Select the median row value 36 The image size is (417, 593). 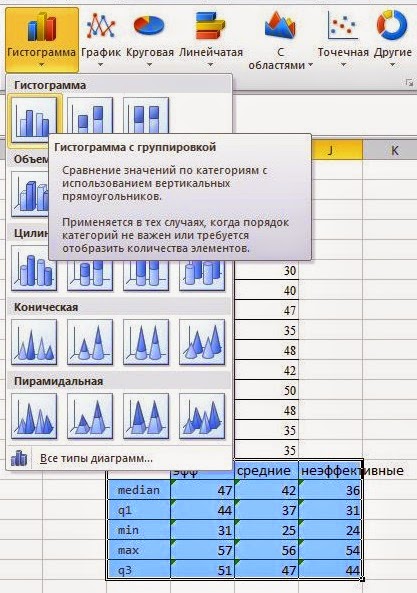[x=330, y=490]
